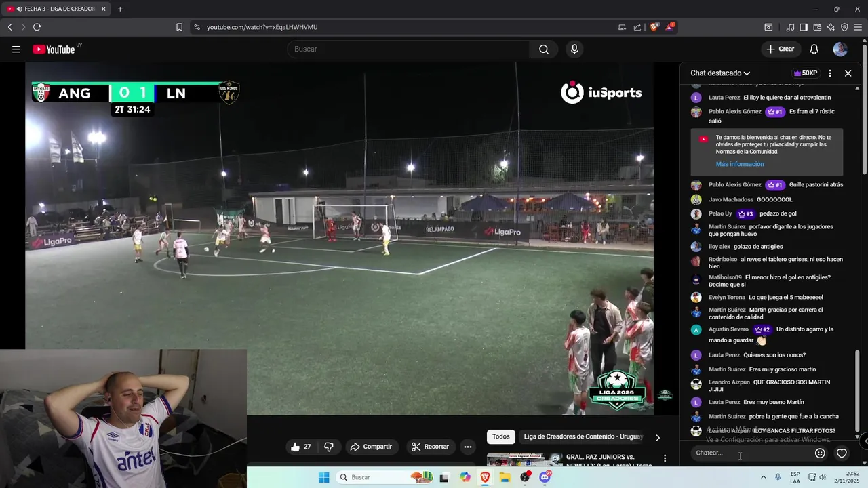This screenshot has height=488, width=868.
Task: Open Copilot from the taskbar
Action: pyautogui.click(x=465, y=477)
